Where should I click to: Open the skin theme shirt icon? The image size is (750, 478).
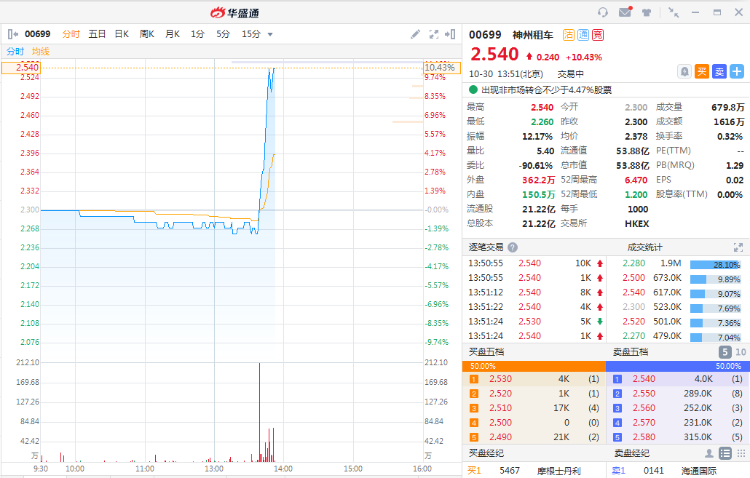[646, 12]
